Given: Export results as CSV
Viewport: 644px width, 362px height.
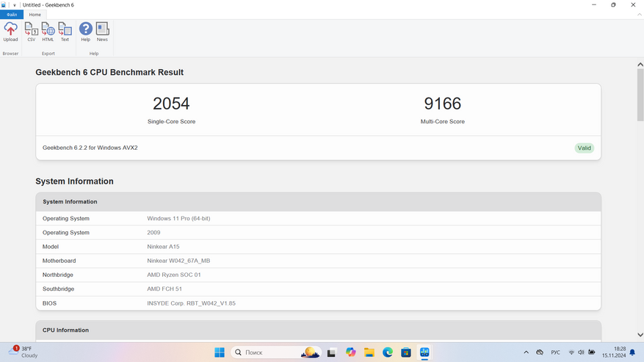Looking at the screenshot, I should tap(32, 32).
